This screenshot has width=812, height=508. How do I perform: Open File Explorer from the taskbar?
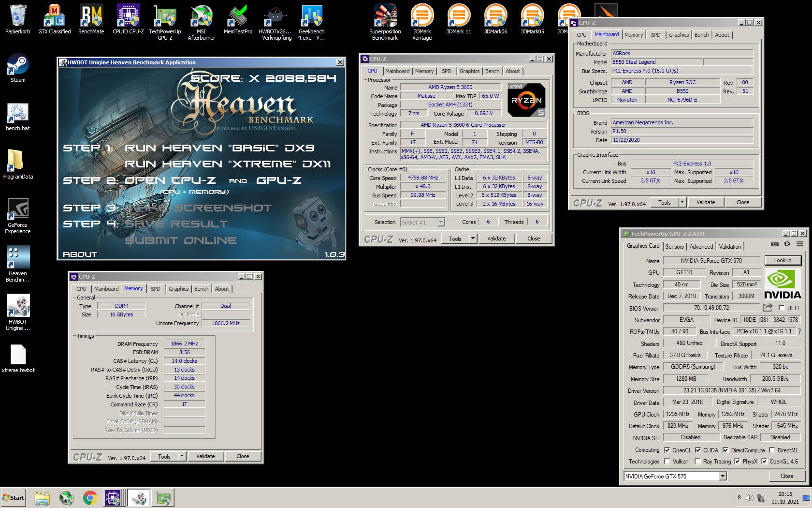pos(42,498)
